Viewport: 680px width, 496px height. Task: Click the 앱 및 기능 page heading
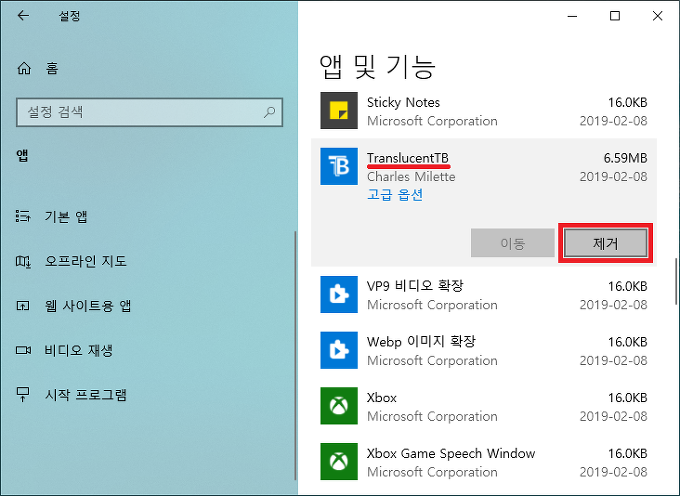(377, 67)
